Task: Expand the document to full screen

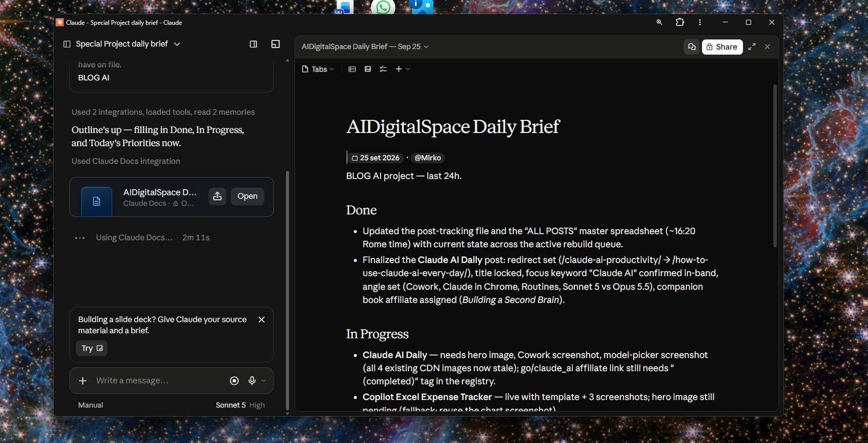Action: coord(752,47)
